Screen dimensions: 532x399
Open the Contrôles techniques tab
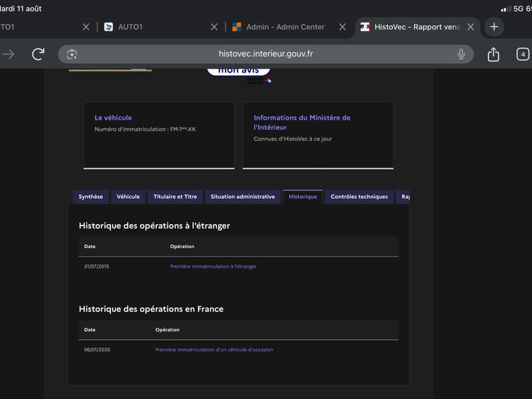(x=359, y=197)
